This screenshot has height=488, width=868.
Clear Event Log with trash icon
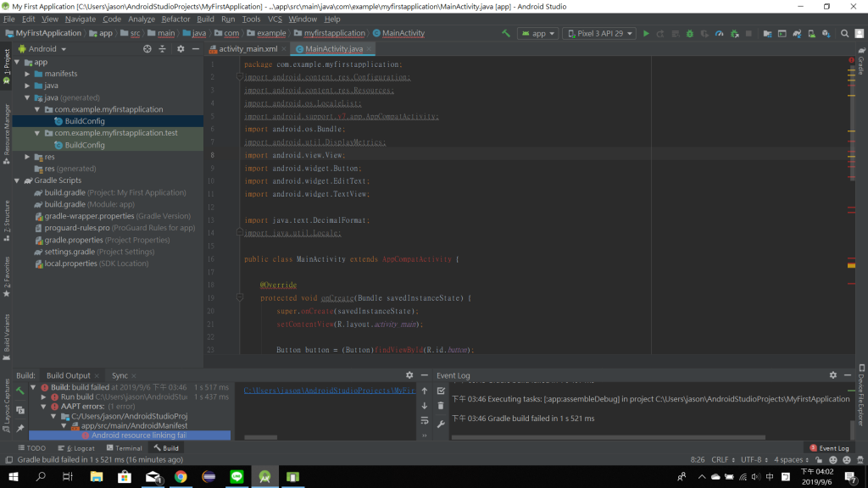coord(441,406)
